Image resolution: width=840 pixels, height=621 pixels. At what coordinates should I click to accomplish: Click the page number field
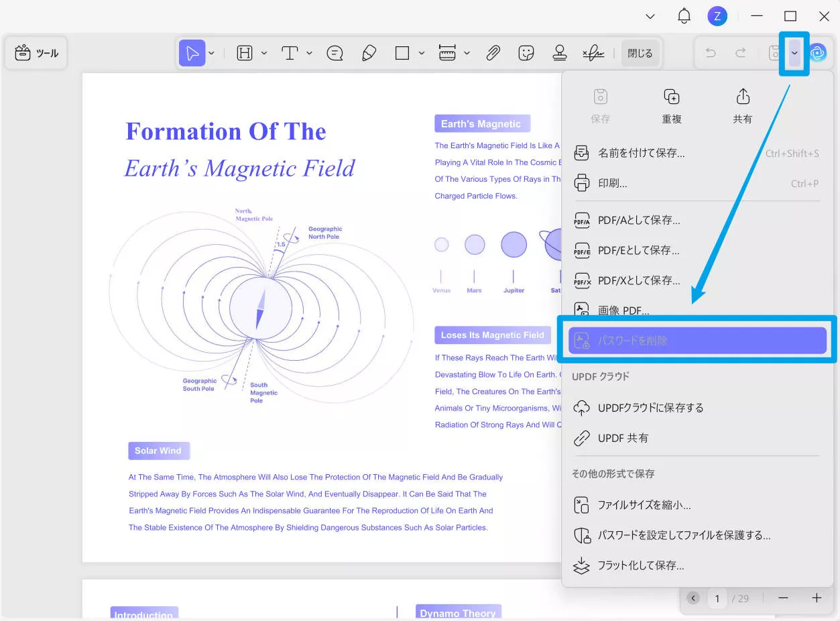(x=717, y=598)
